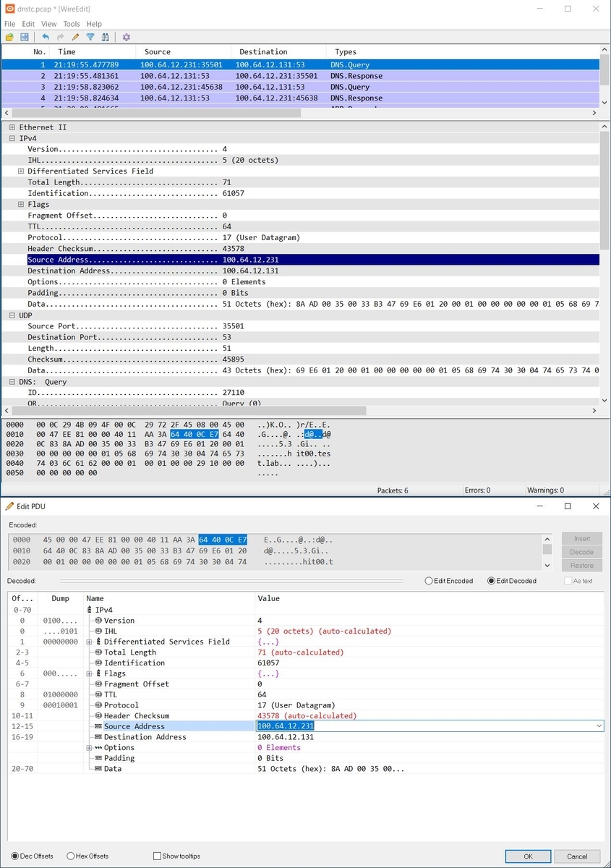
Task: Click the Data field icon in Edit PDU
Action: coord(98,769)
